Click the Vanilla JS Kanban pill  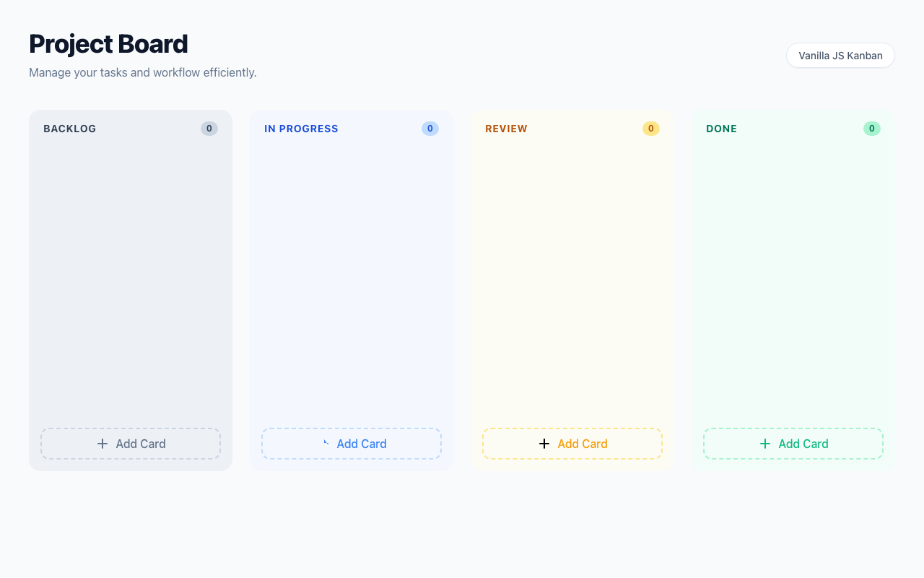(x=840, y=56)
